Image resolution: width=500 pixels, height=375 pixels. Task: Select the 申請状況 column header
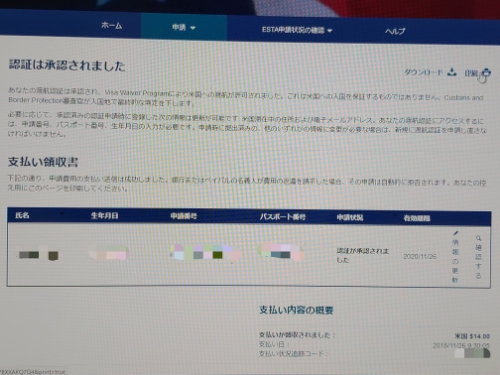pyautogui.click(x=350, y=218)
